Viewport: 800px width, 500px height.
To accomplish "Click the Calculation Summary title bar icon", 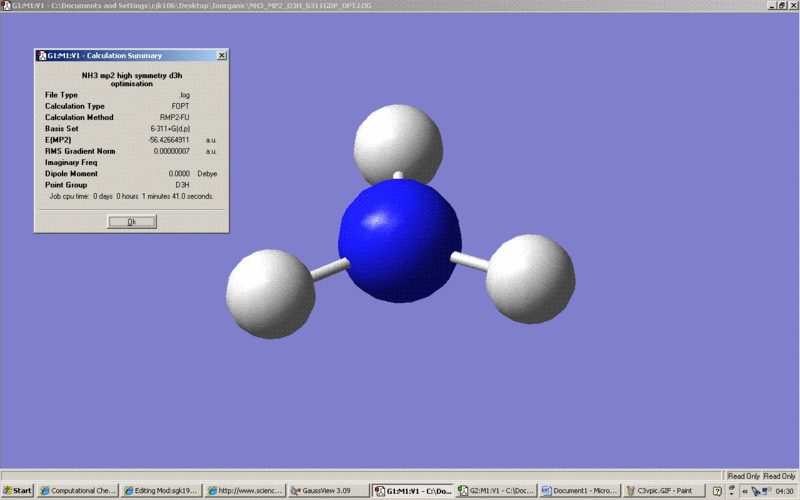I will click(41, 56).
